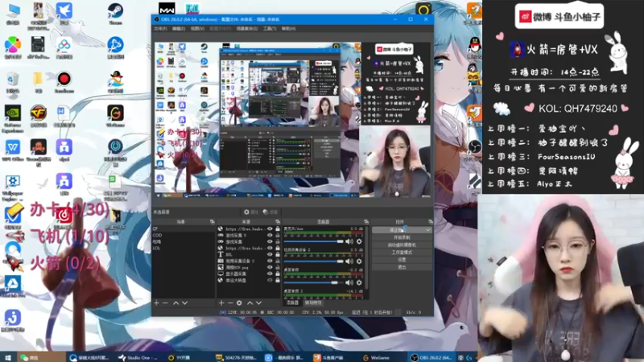
Task: Open the 属性 properties button above the sources
Action: [x=251, y=212]
